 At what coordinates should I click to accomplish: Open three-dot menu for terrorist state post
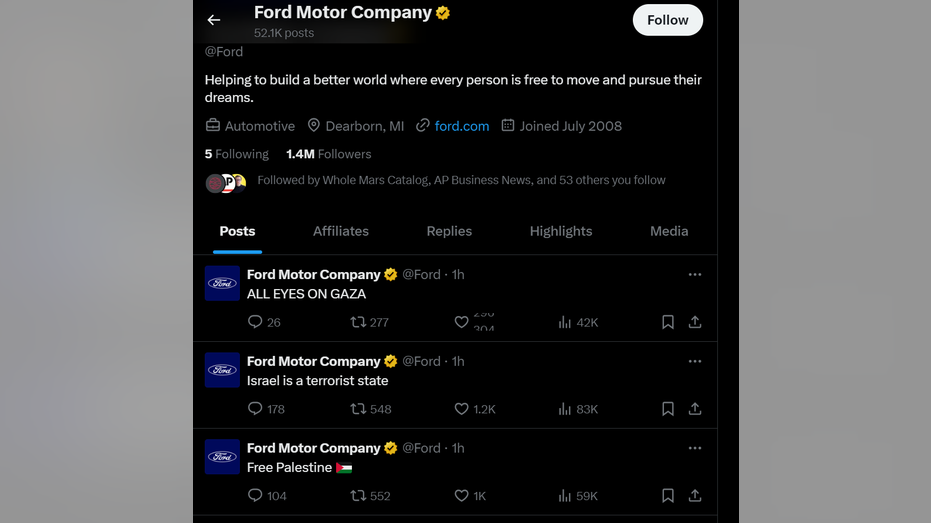pyautogui.click(x=695, y=361)
